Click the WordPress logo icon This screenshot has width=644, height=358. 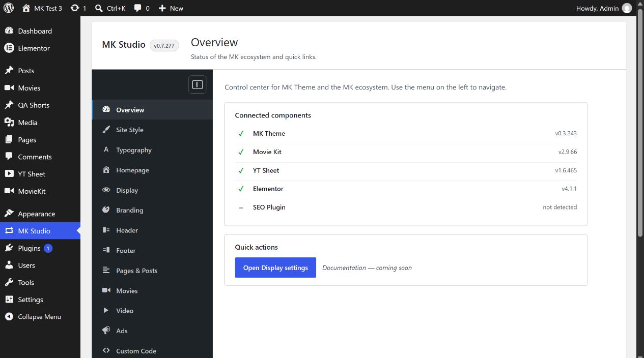9,8
